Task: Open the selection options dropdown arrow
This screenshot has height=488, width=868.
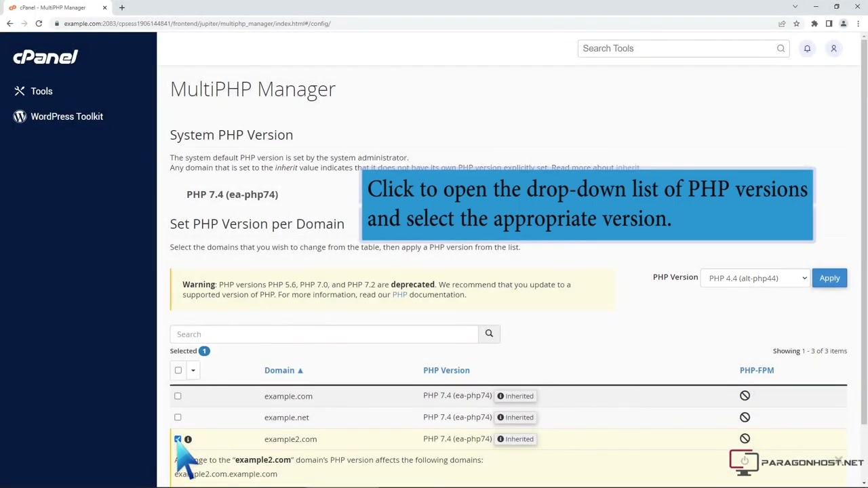Action: (193, 370)
